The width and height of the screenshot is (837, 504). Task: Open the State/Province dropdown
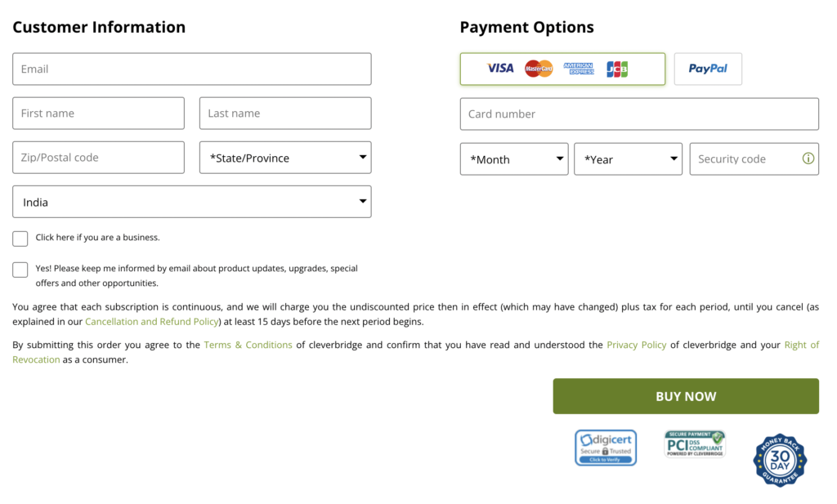[285, 158]
